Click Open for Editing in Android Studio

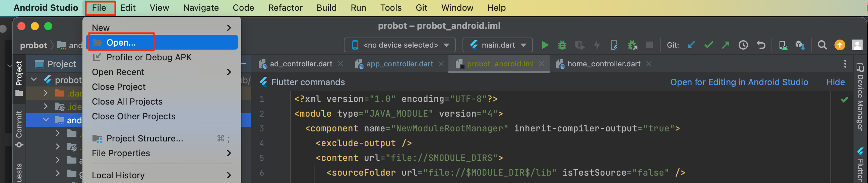pos(739,82)
